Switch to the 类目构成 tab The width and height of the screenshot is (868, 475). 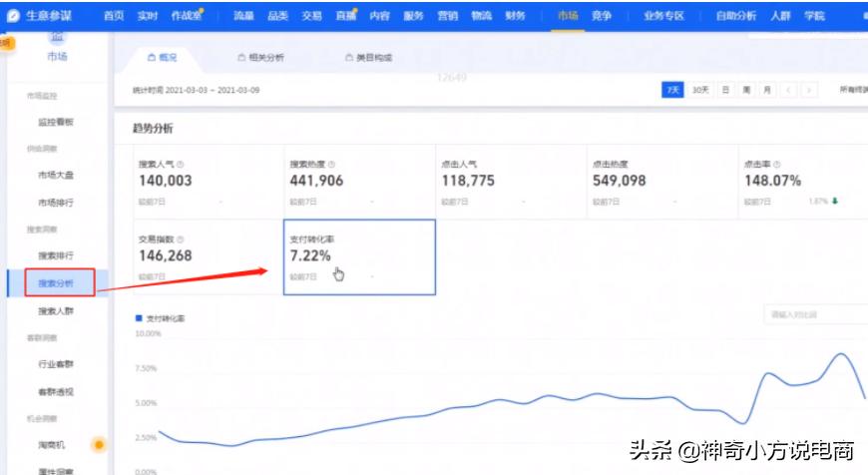pyautogui.click(x=369, y=58)
